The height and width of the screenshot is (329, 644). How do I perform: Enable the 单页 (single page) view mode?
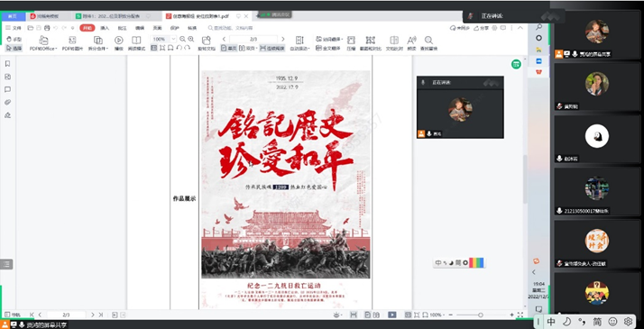pos(229,48)
